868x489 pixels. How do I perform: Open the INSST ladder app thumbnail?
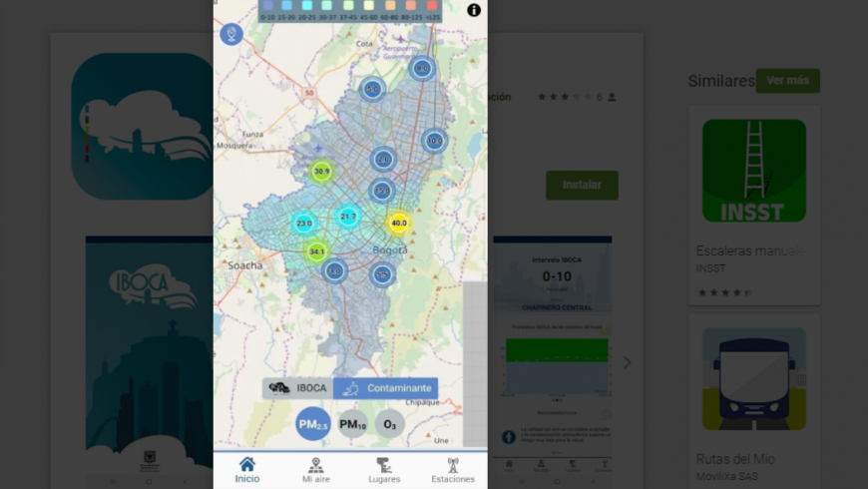[x=754, y=171]
